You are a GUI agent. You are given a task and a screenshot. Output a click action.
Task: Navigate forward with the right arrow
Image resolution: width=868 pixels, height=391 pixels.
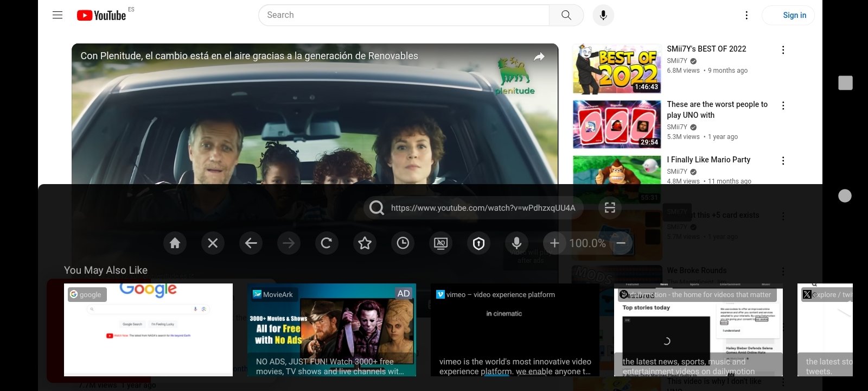click(x=289, y=243)
